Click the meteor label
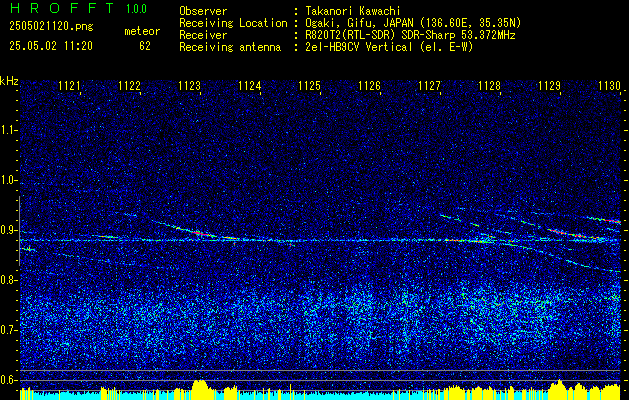Image resolution: width=629 pixels, height=400 pixels. click(142, 31)
